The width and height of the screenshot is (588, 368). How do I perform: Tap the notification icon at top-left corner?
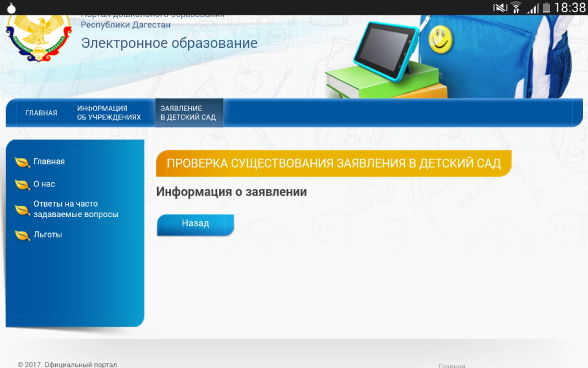[10, 7]
